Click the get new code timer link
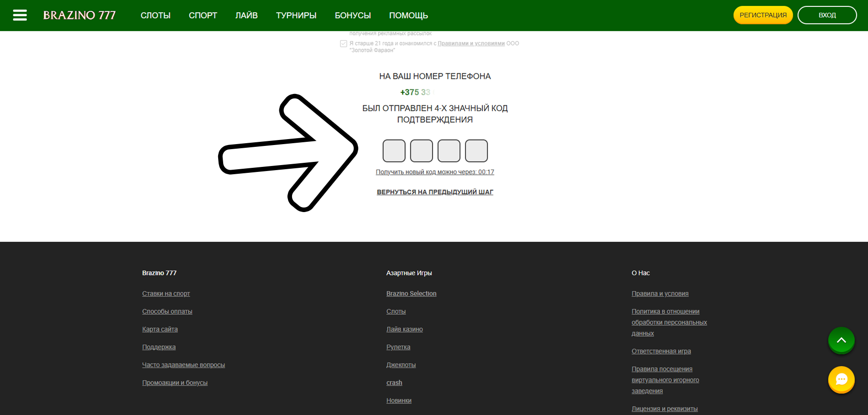This screenshot has height=415, width=868. pyautogui.click(x=434, y=172)
